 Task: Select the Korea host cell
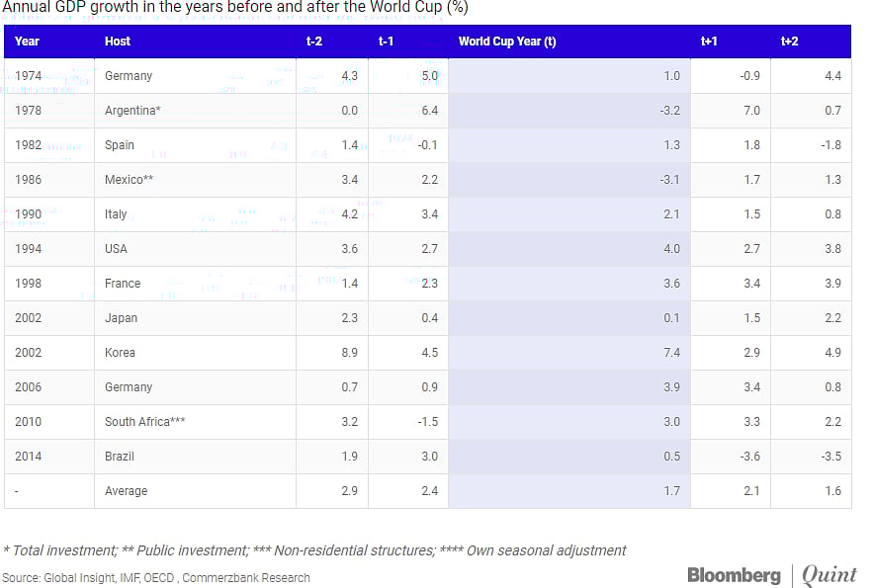click(120, 353)
